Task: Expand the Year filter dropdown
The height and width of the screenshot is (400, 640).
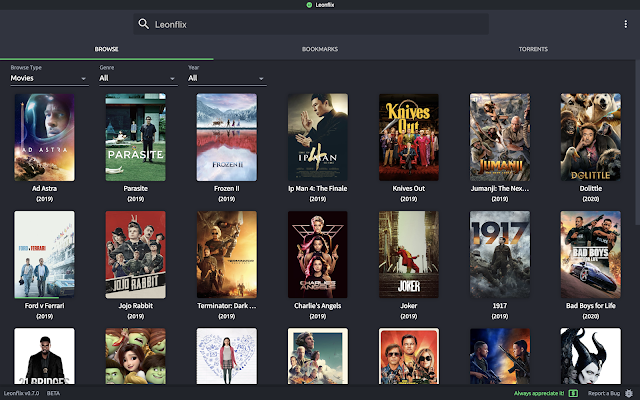Action: point(227,78)
